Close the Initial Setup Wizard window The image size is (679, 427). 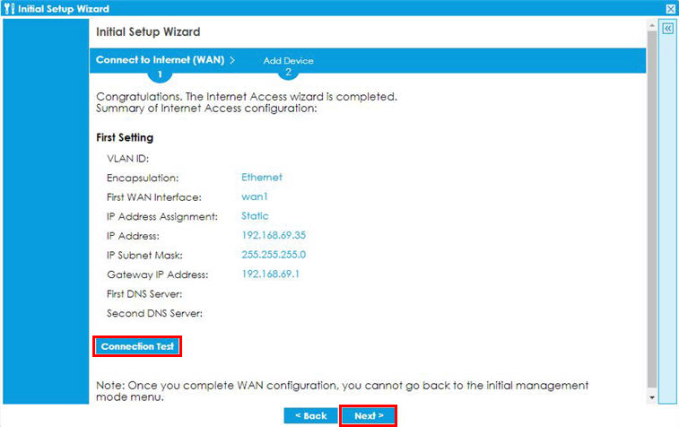point(670,8)
